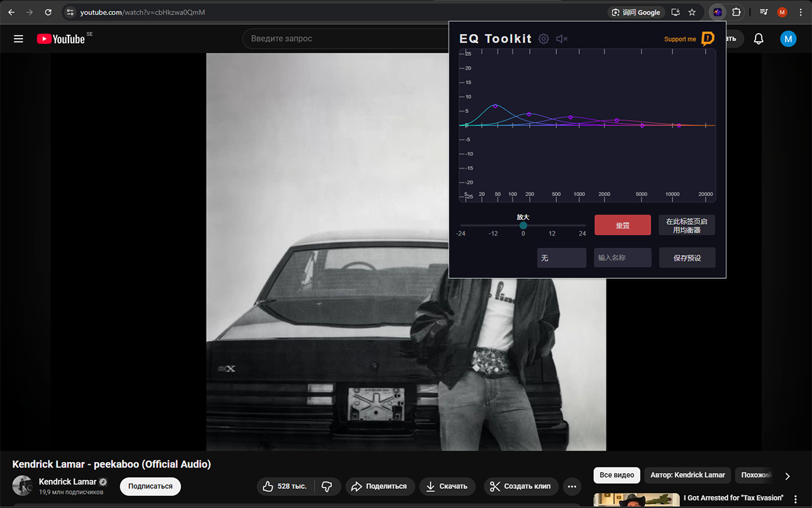This screenshot has width=812, height=508.
Task: Click the install app icon in address bar
Action: click(676, 12)
